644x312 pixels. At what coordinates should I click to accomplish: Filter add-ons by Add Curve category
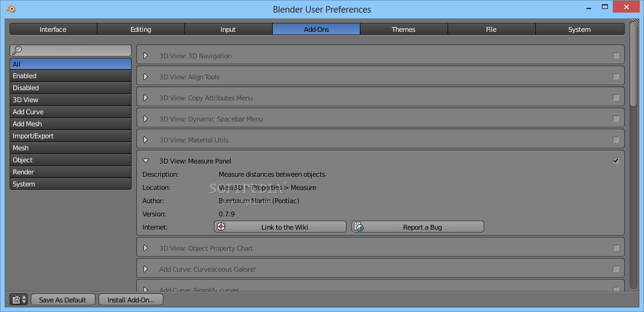click(x=71, y=112)
